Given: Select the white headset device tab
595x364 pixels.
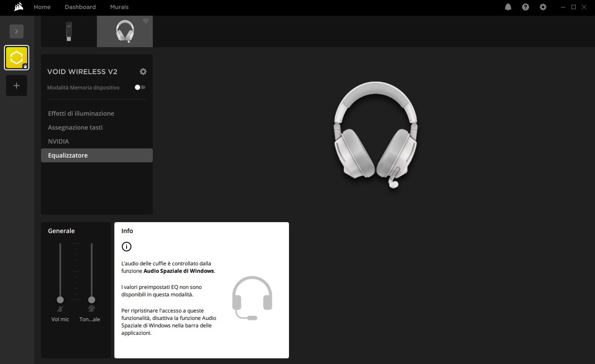Looking at the screenshot, I should [x=125, y=31].
